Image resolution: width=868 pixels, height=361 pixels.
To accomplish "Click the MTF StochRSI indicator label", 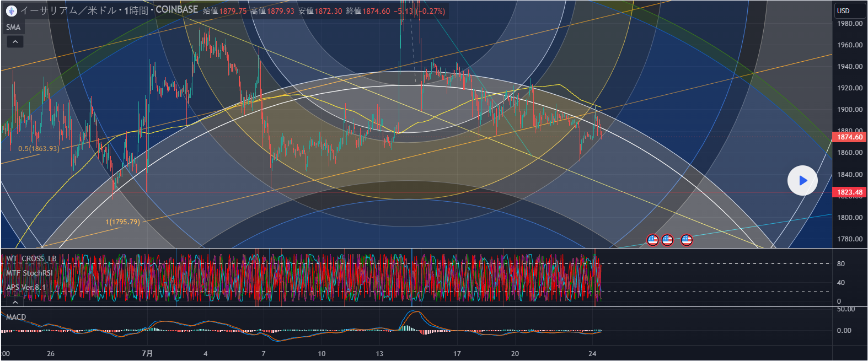I will coord(29,273).
